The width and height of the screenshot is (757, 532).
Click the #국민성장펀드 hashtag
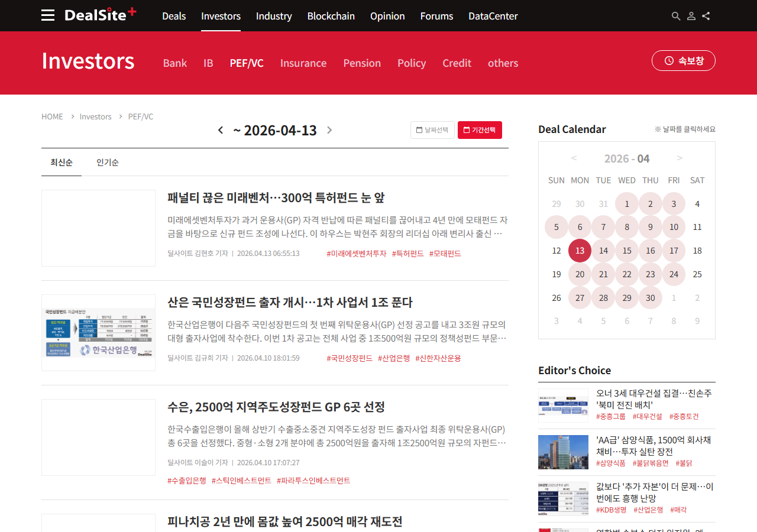(350, 358)
